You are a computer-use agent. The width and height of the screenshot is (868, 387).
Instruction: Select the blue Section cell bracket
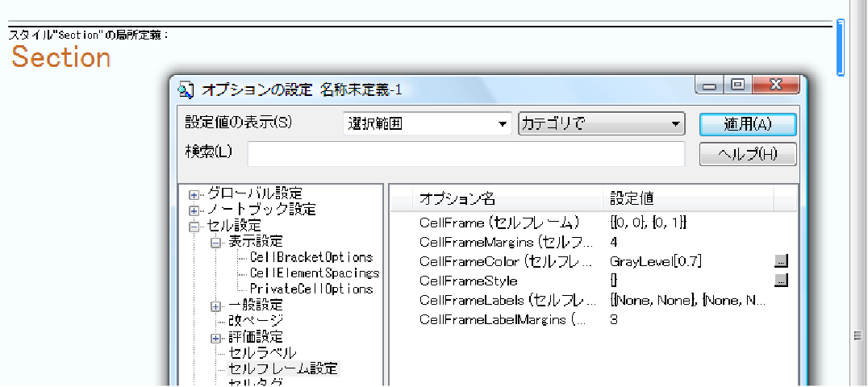(841, 47)
